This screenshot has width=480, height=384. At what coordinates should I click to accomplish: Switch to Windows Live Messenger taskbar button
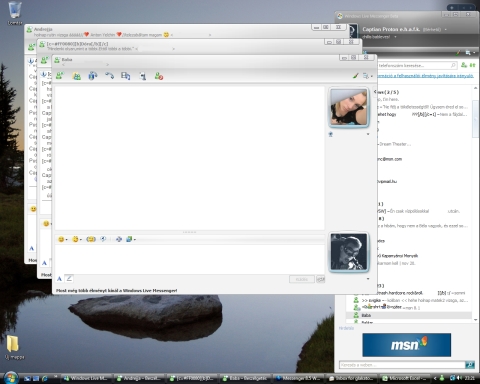[x=86, y=378]
